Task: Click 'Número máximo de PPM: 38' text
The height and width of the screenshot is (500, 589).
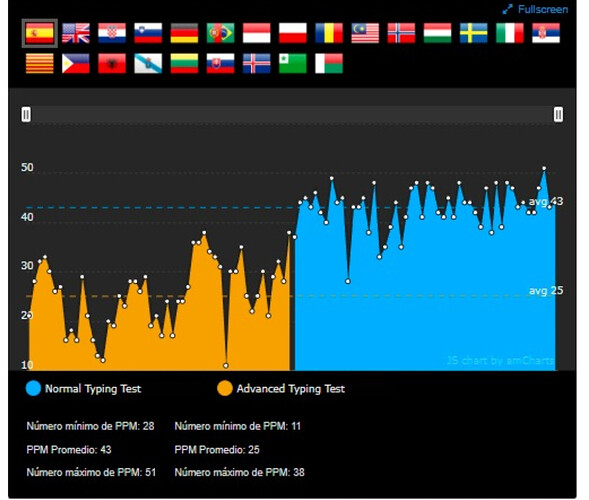Action: (x=239, y=472)
